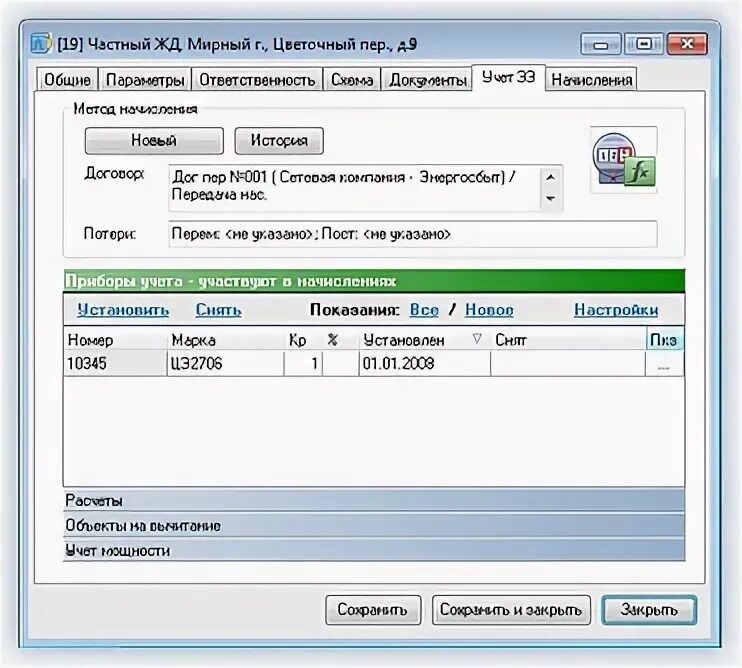Screen dimensions: 742x668
Task: Click the Пкз column header
Action: pos(664,340)
